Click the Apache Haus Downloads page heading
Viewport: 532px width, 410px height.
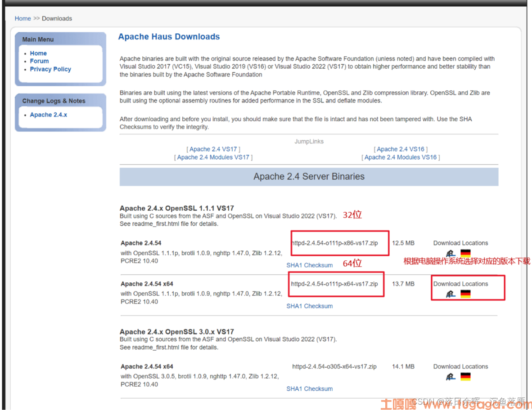click(169, 36)
